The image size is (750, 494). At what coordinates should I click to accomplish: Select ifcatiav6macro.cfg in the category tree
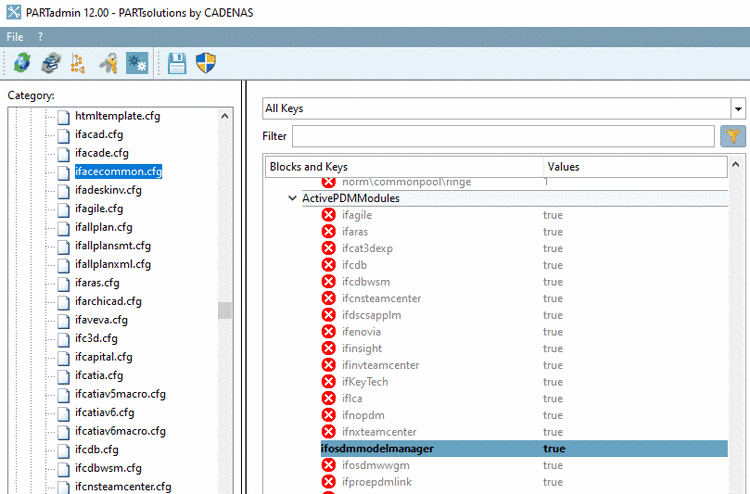point(121,431)
